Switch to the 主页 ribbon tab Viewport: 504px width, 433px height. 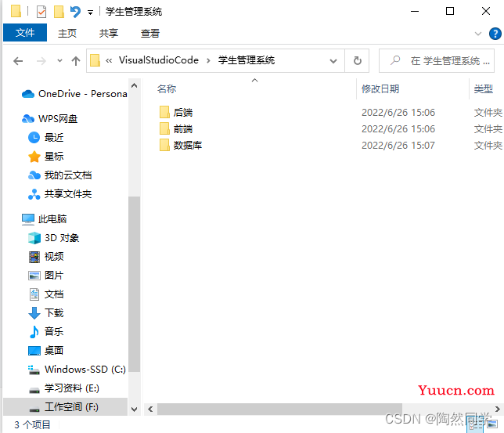[67, 33]
